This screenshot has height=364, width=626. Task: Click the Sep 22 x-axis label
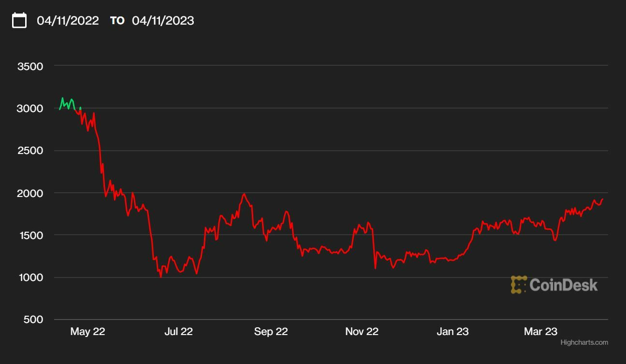[x=271, y=332]
